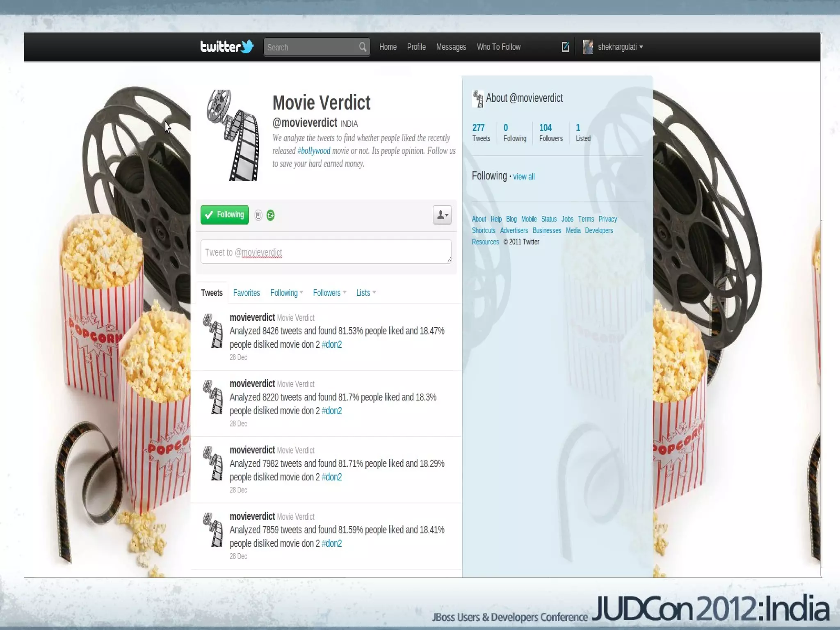
Task: Click the Tweet to @movieverdict text box
Action: pyautogui.click(x=326, y=252)
